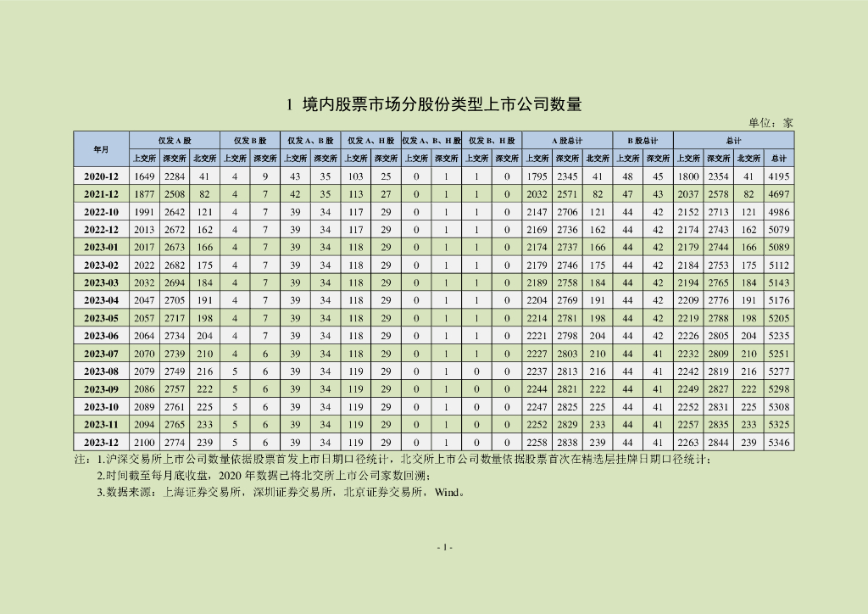Click the value "2838" in the 2023-12 row
The width and height of the screenshot is (868, 614).
pyautogui.click(x=567, y=443)
